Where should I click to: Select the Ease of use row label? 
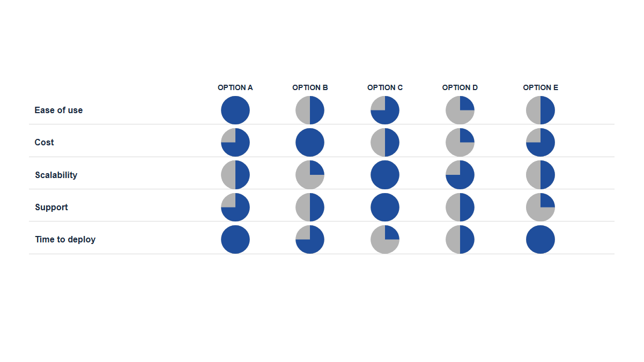58,110
